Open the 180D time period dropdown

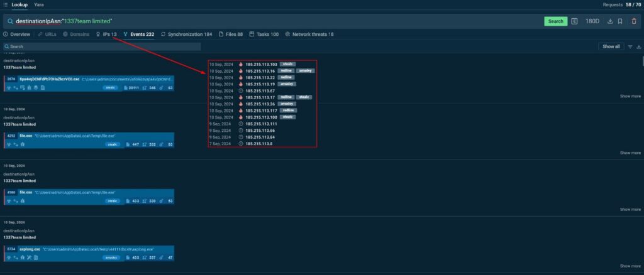point(592,21)
